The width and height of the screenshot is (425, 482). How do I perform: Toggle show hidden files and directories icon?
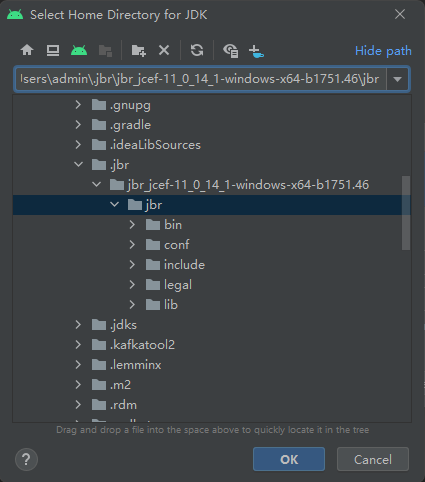point(230,51)
